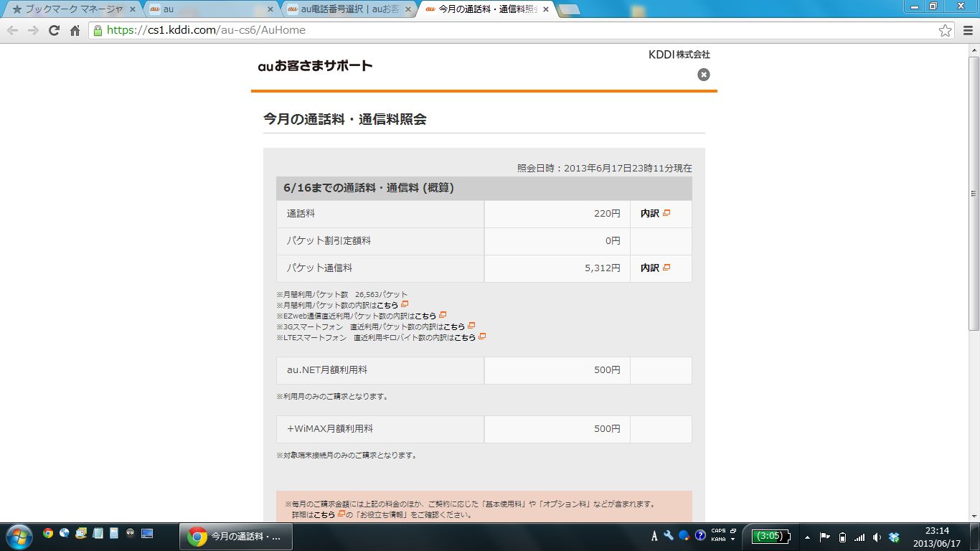
Task: Close the au電話番号選択 tab
Action: tap(408, 10)
